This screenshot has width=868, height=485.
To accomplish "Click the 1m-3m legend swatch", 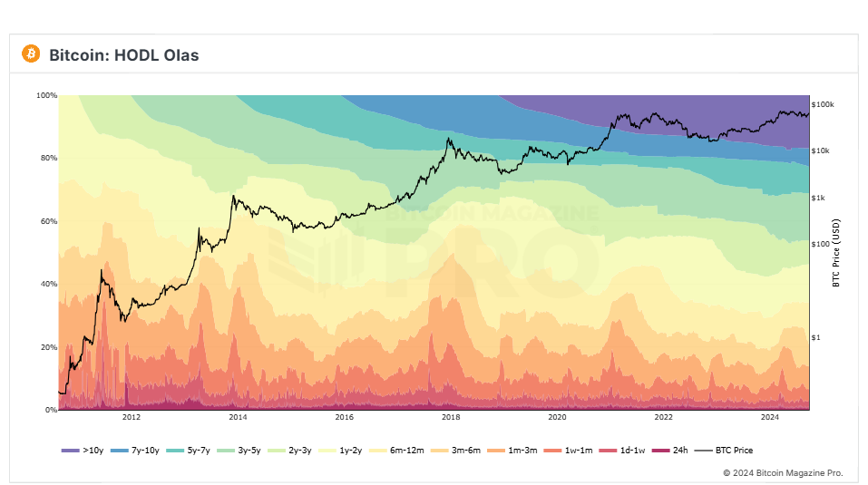I will pyautogui.click(x=496, y=451).
